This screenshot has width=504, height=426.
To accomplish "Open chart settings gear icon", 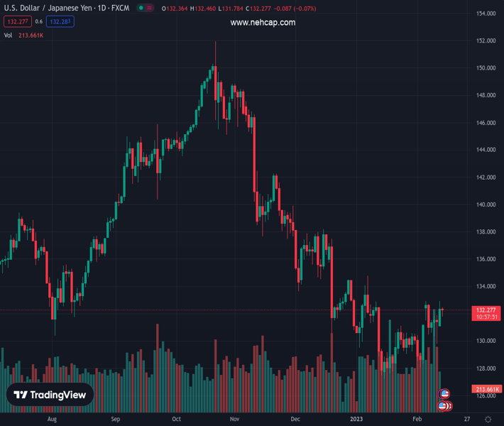I will click(x=488, y=419).
